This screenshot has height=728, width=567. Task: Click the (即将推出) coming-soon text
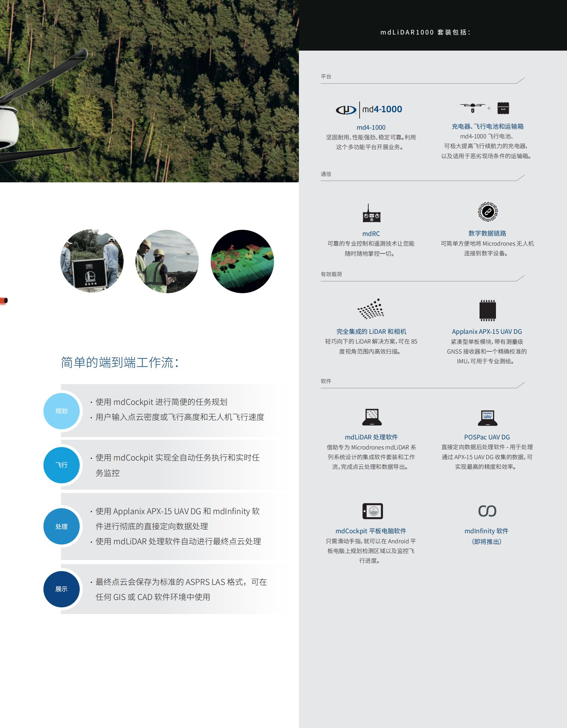click(487, 542)
